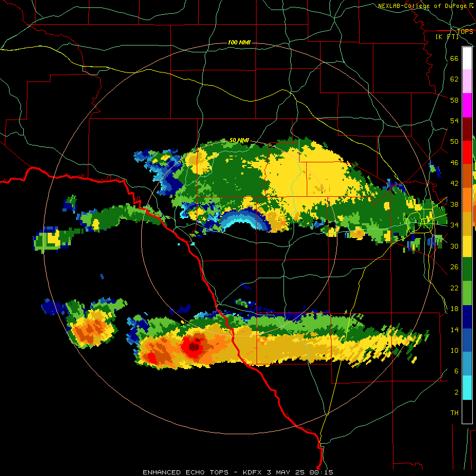Image resolution: width=476 pixels, height=476 pixels.
Task: Click the medium blue swatch on the legend
Action: pyautogui.click(x=467, y=340)
